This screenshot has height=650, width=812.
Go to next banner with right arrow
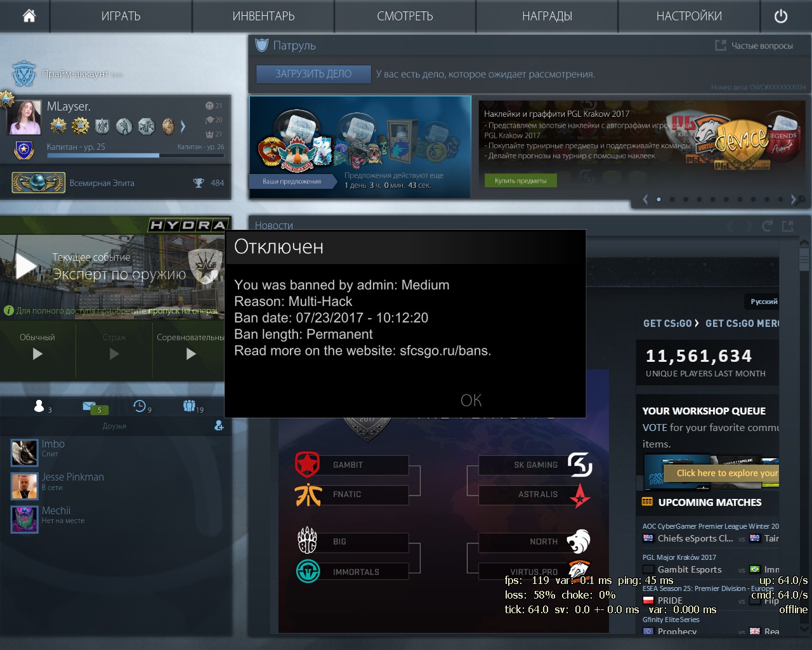coord(794,199)
